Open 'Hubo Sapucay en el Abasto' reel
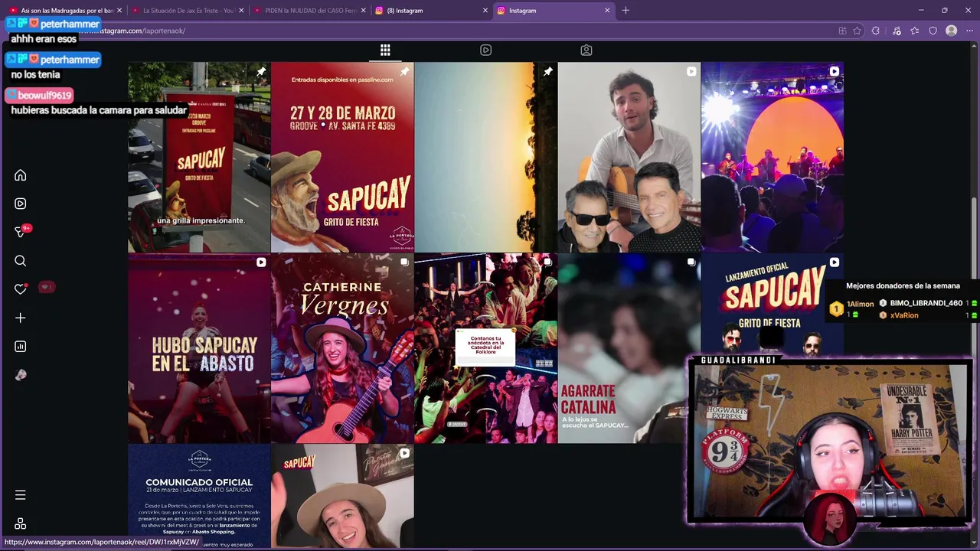This screenshot has height=551, width=980. point(199,348)
